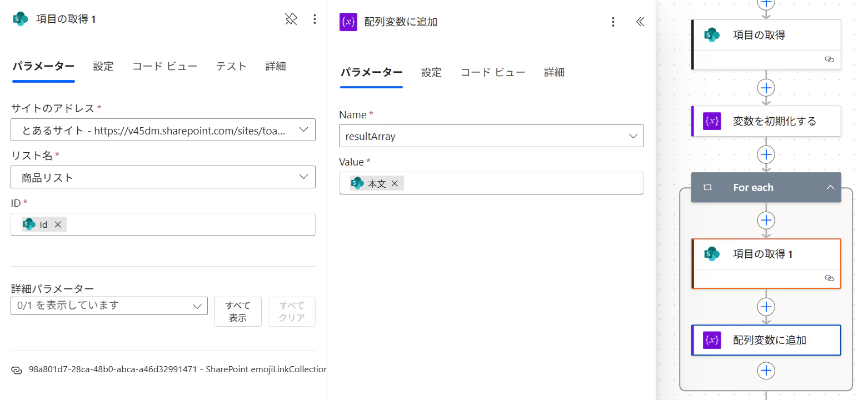Add step between 項目の取得 1 and 配列変数に追加
The image size is (868, 400).
pyautogui.click(x=766, y=307)
